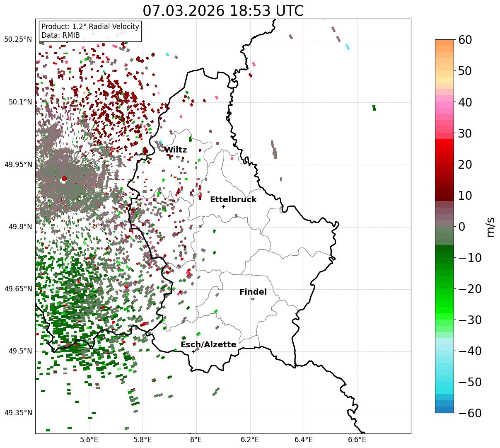Viewport: 500px width, 448px height.
Task: Click the Findel station label
Action: coord(253,292)
